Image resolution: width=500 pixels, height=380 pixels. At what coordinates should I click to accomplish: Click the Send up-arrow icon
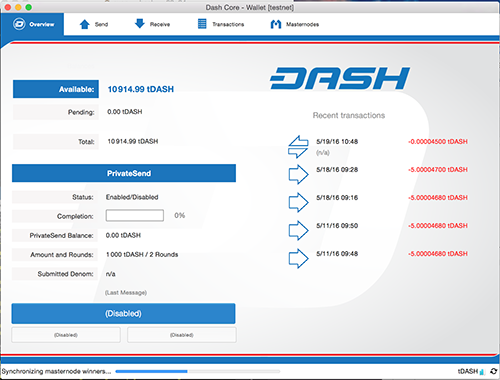pos(85,24)
